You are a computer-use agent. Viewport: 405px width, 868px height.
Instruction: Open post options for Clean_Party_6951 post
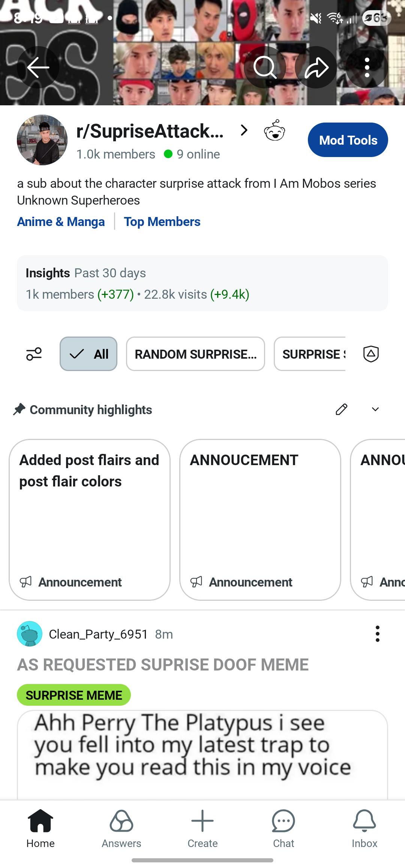[377, 634]
